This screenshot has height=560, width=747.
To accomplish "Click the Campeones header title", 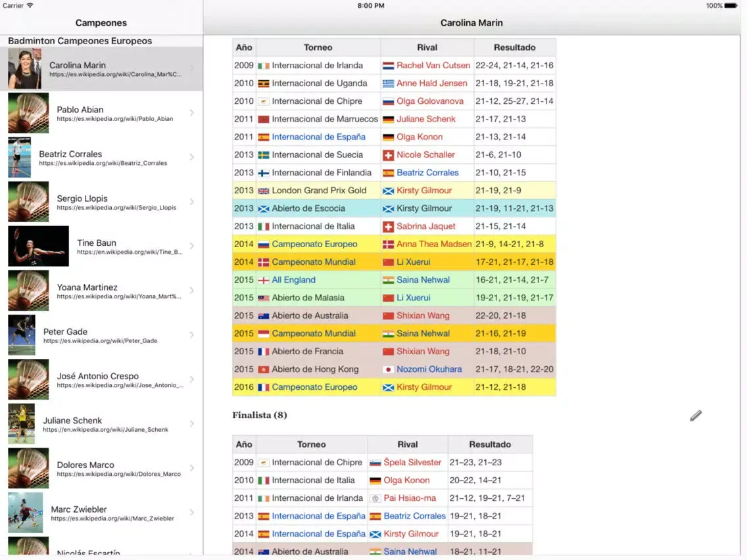I will click(101, 23).
